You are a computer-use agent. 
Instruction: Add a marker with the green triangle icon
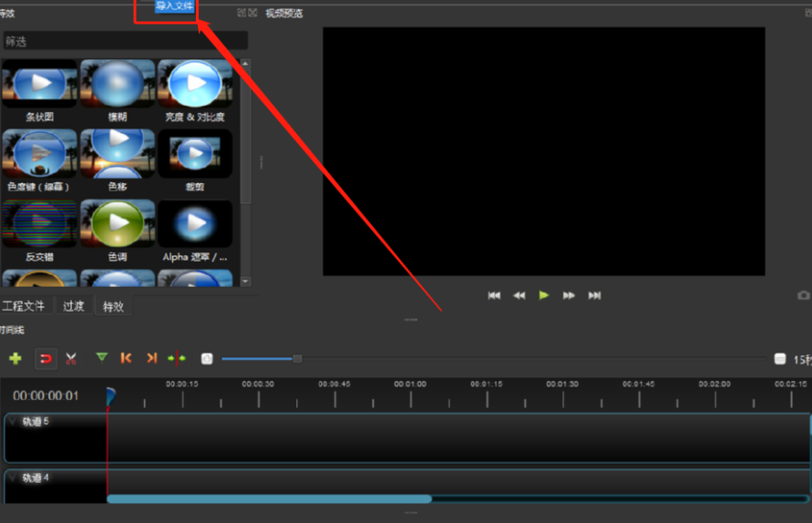tap(101, 357)
